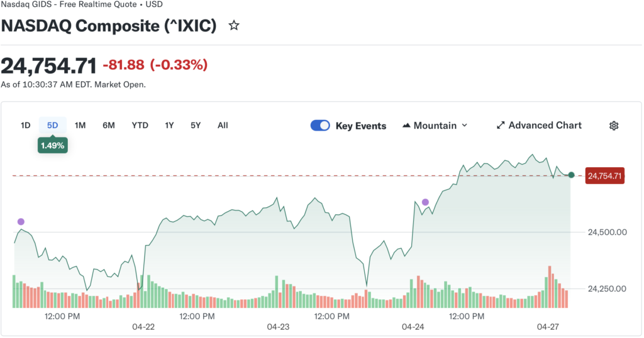Click the purple key event dot near 04-24
Screen dimensions: 644x338
tap(425, 202)
